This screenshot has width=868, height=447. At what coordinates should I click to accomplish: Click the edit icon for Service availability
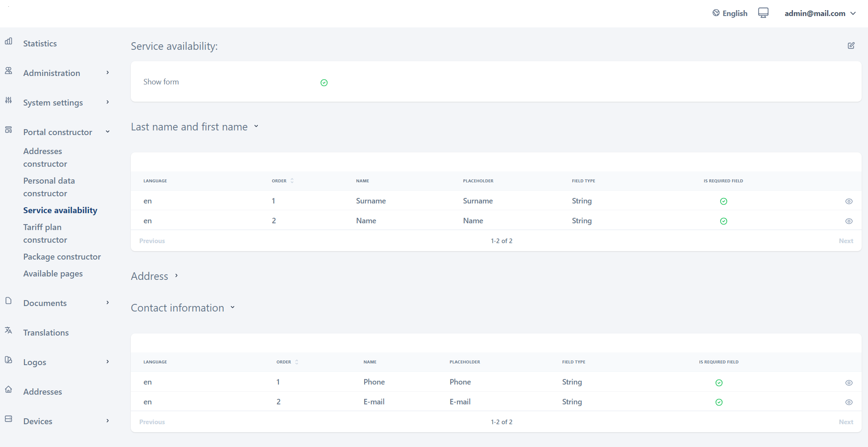(851, 46)
